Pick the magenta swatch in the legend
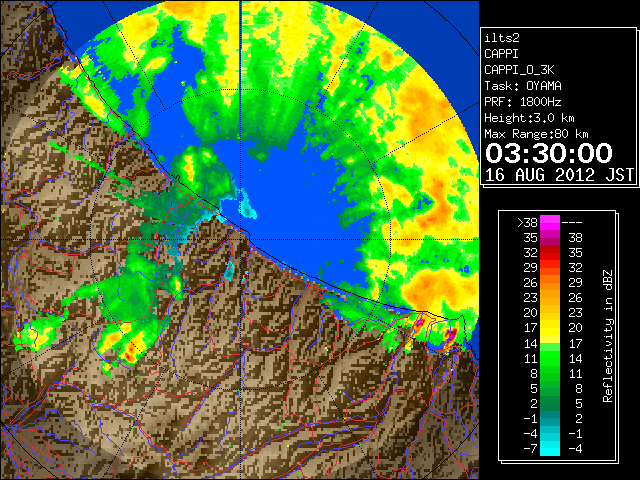640x480 pixels. point(550,222)
